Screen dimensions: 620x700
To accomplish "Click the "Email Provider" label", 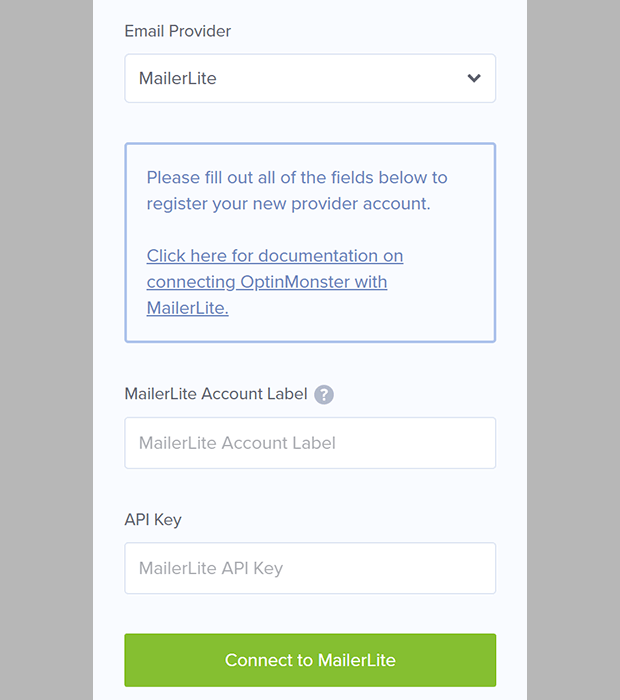I will coord(178,31).
